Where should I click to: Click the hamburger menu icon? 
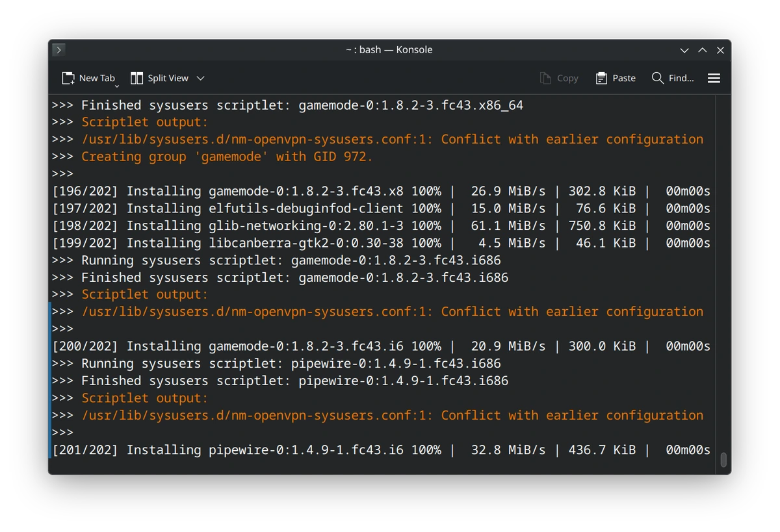click(714, 78)
